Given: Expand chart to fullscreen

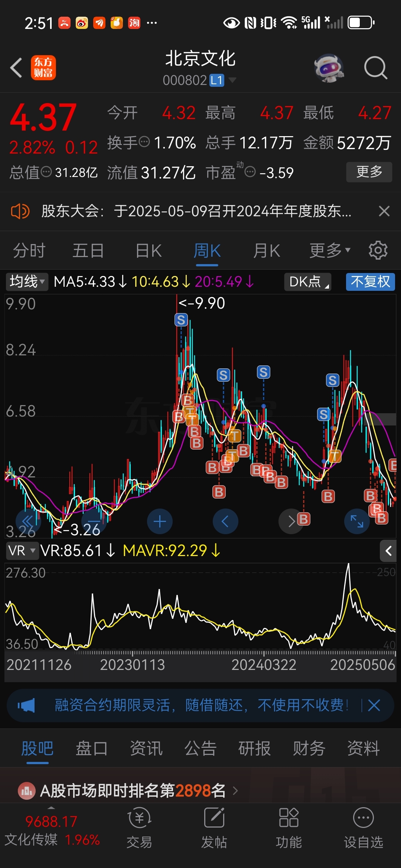Looking at the screenshot, I should point(357,522).
